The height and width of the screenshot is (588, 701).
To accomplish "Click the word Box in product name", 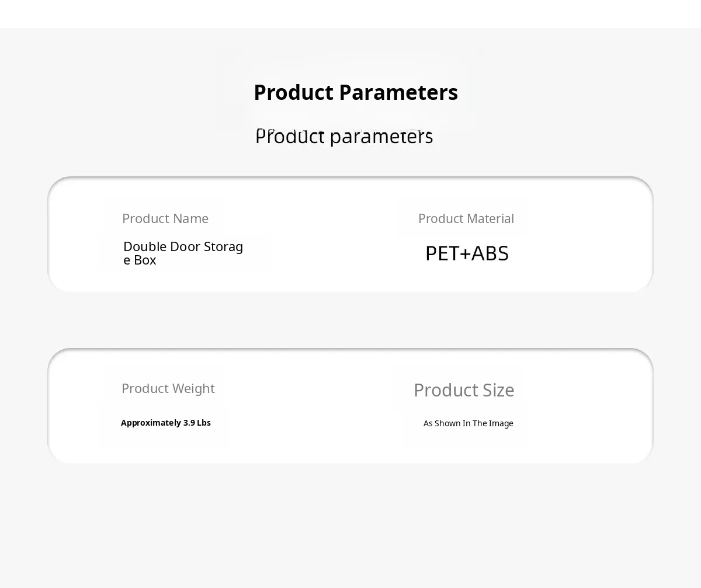I will [x=145, y=260].
